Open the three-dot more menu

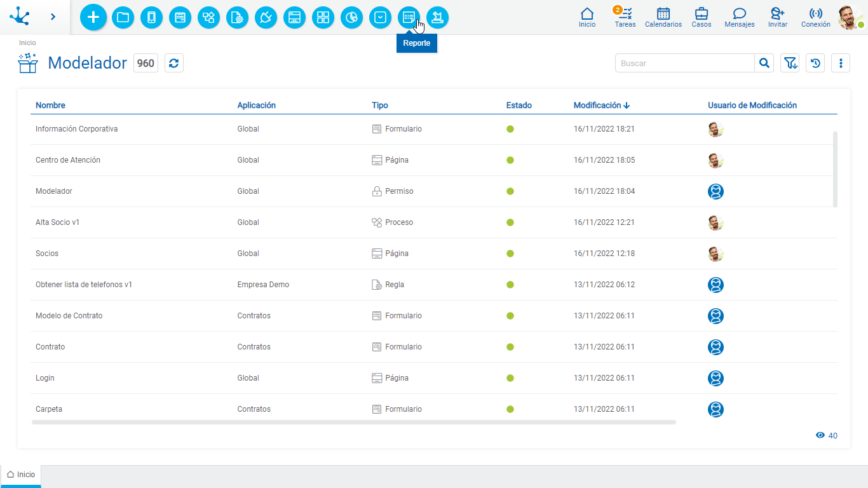pos(841,63)
